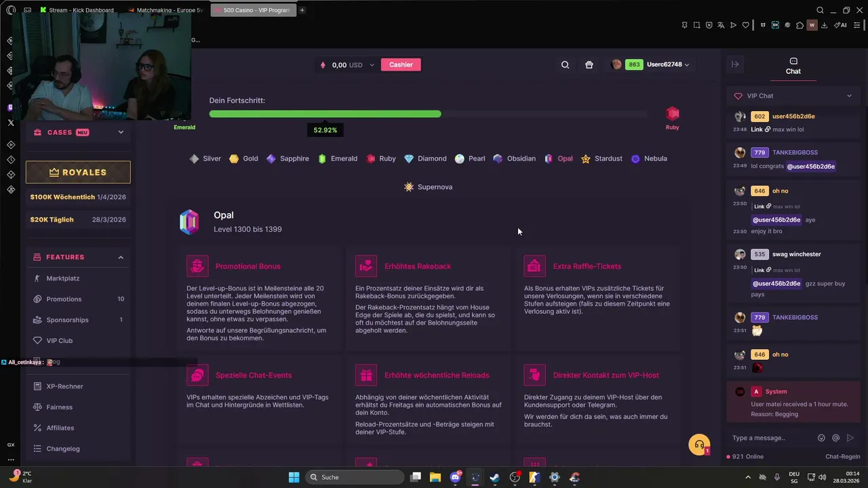The width and height of the screenshot is (868, 488).
Task: Open browser download icon in toolbar
Action: pos(825,25)
